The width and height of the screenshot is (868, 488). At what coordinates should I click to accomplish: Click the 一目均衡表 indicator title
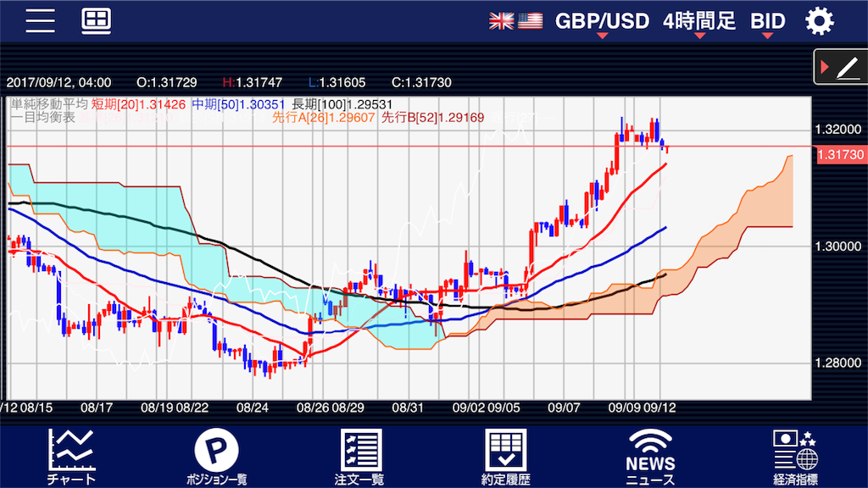coord(42,117)
